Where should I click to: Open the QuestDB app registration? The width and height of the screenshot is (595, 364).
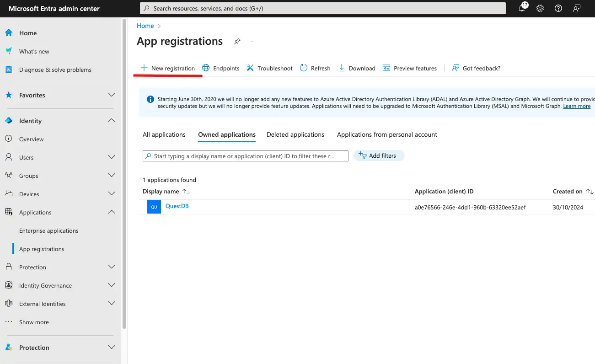click(177, 206)
